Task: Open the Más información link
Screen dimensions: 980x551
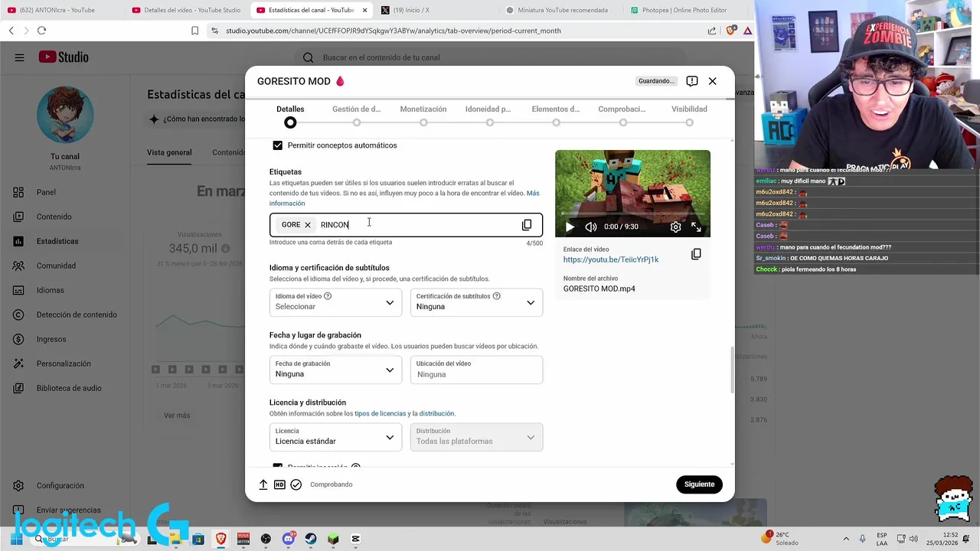Action: 404,198
